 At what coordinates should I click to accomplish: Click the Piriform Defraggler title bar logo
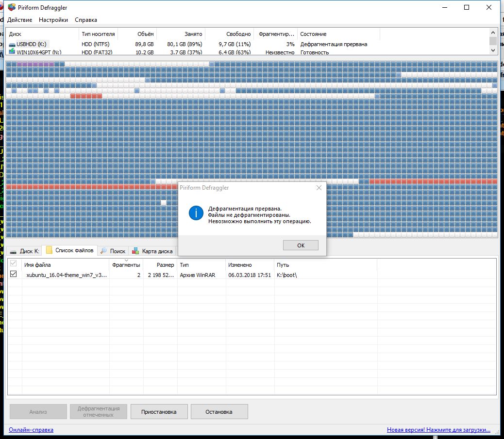[x=12, y=7]
